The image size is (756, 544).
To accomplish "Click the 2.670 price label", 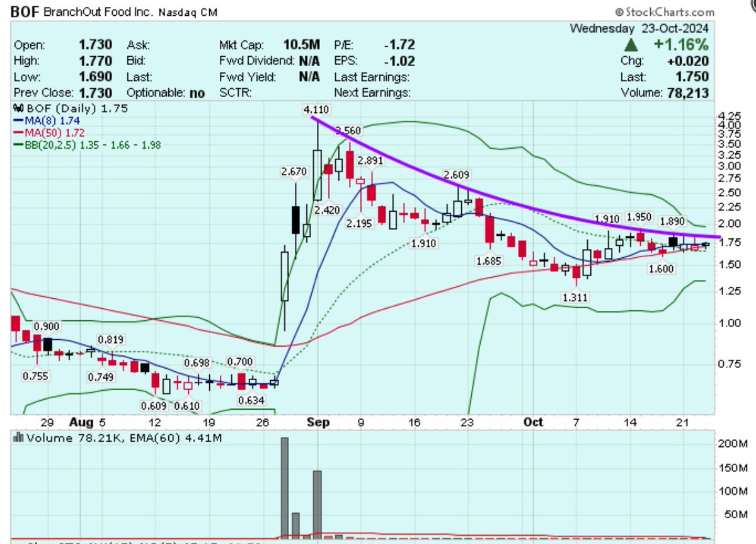I will coord(293,171).
